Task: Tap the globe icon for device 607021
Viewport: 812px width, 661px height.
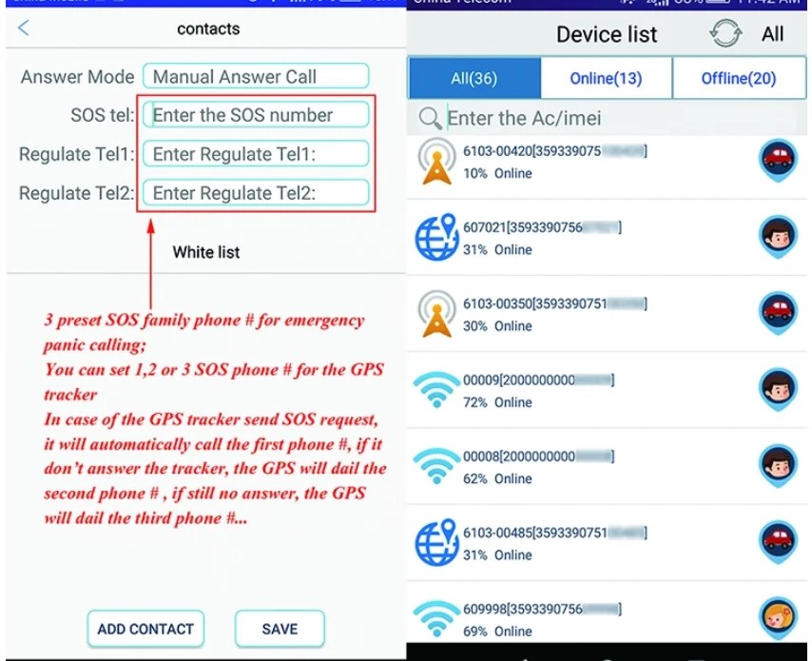Action: point(436,237)
